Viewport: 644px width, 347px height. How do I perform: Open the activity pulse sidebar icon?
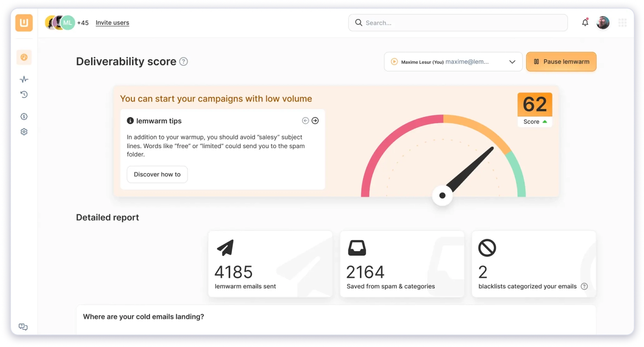[x=24, y=80]
